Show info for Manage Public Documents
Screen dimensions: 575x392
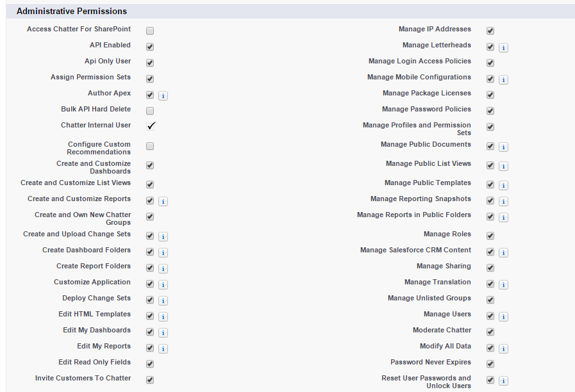click(503, 147)
